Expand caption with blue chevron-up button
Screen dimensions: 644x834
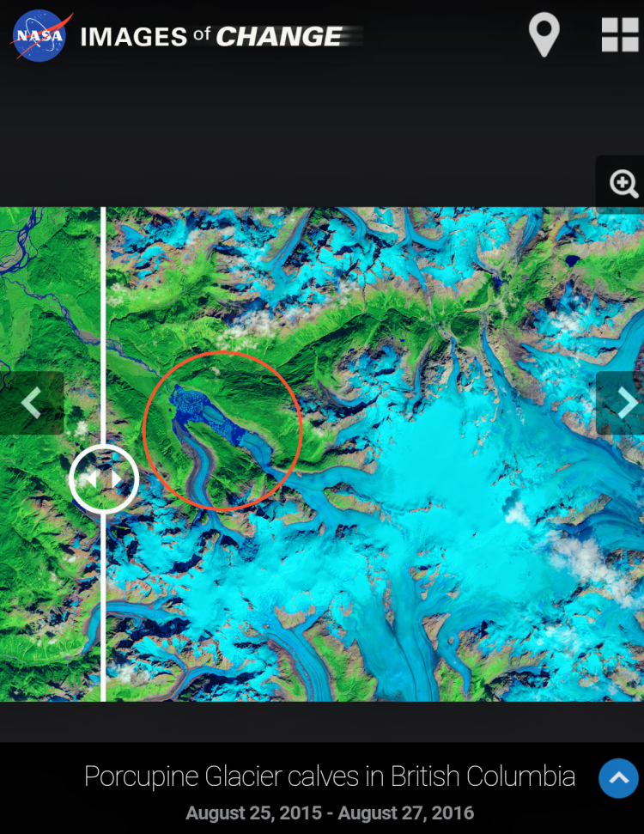pyautogui.click(x=618, y=778)
